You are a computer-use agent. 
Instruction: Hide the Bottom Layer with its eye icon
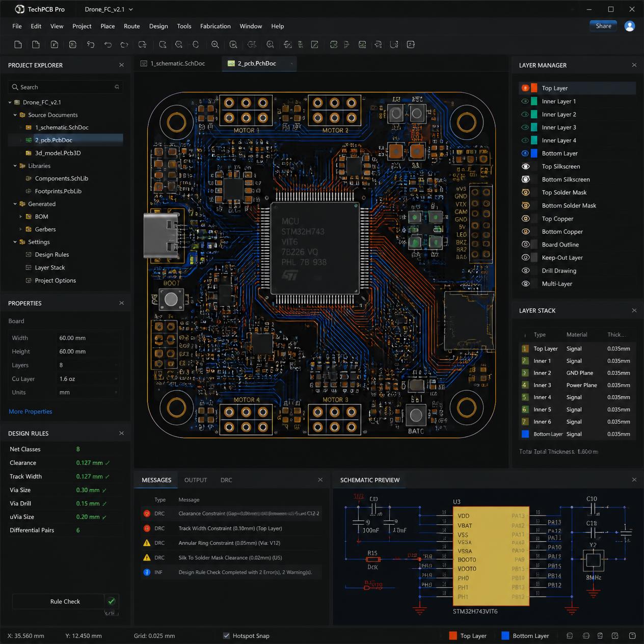525,153
